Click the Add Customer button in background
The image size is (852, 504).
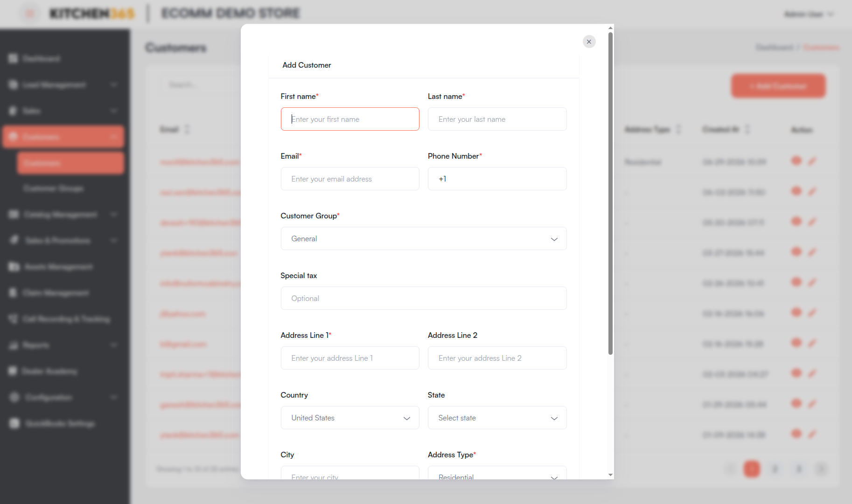(x=778, y=86)
